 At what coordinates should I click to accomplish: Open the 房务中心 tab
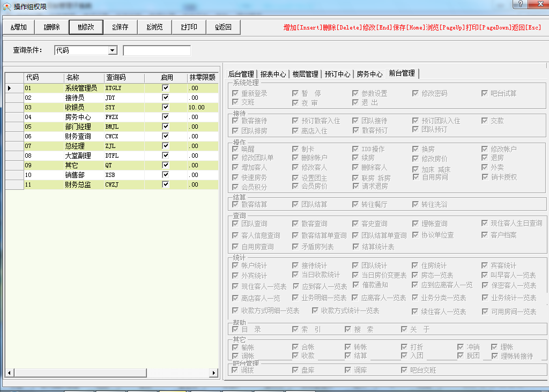pos(369,74)
